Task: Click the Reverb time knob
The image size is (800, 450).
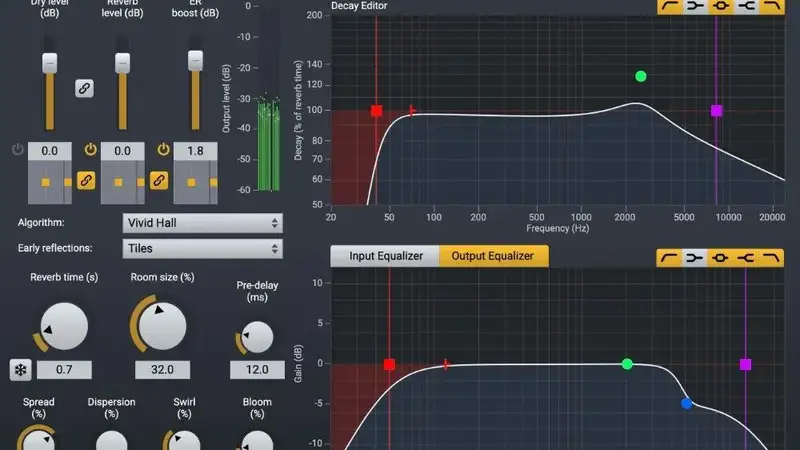Action: click(64, 327)
